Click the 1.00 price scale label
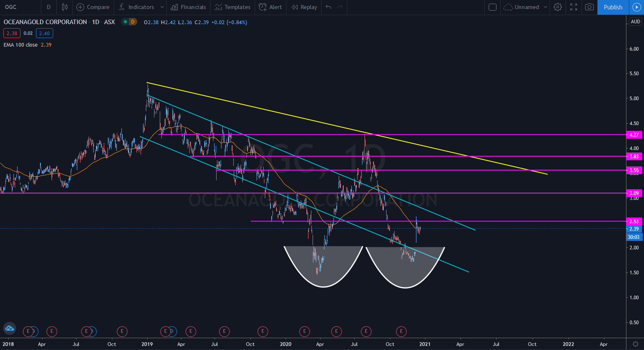 (634, 298)
